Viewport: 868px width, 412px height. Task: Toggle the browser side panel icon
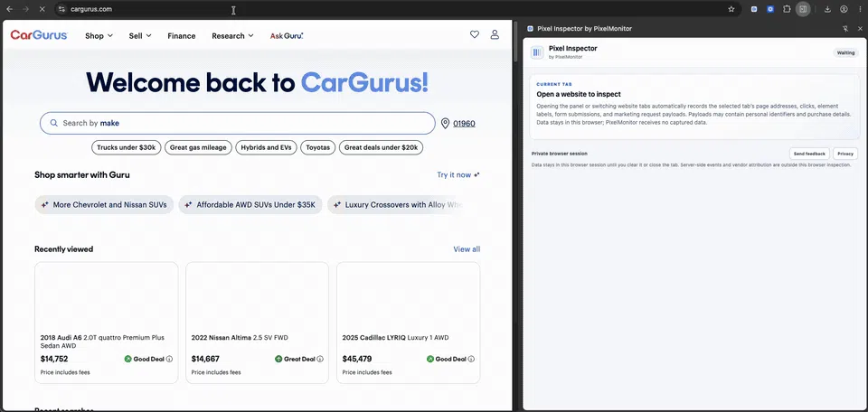coord(803,9)
